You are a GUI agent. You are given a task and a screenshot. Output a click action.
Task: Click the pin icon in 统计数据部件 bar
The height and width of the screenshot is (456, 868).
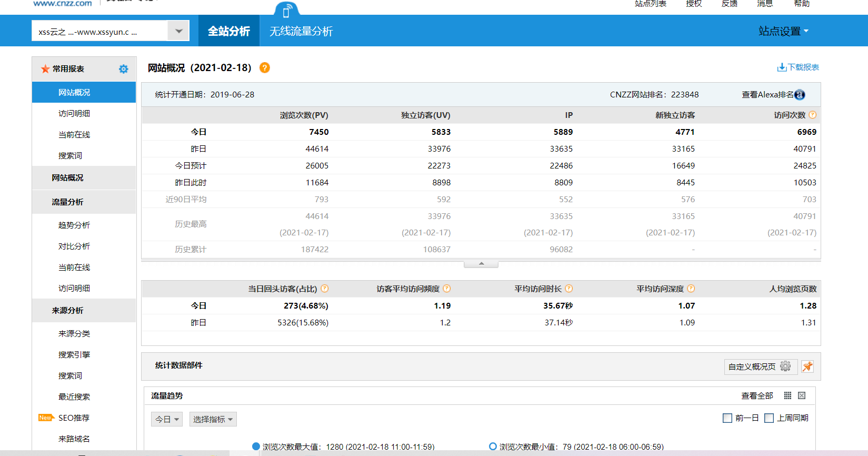pos(807,366)
